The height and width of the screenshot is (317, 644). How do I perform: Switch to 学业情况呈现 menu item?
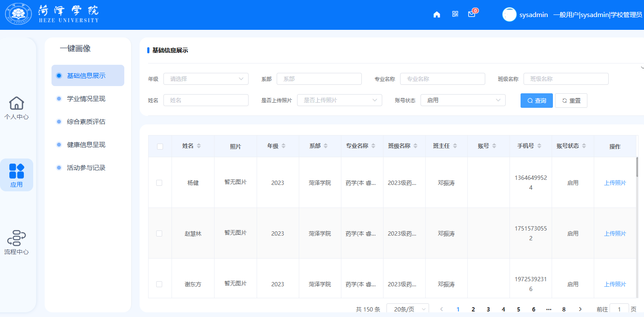[86, 99]
